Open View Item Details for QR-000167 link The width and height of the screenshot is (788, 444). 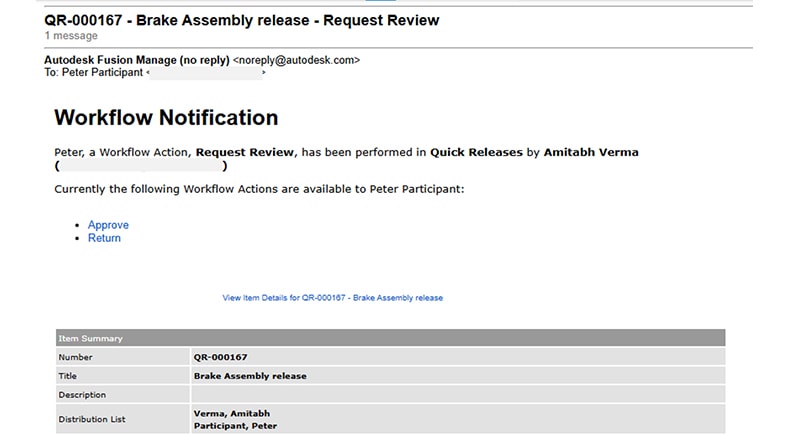pos(332,298)
